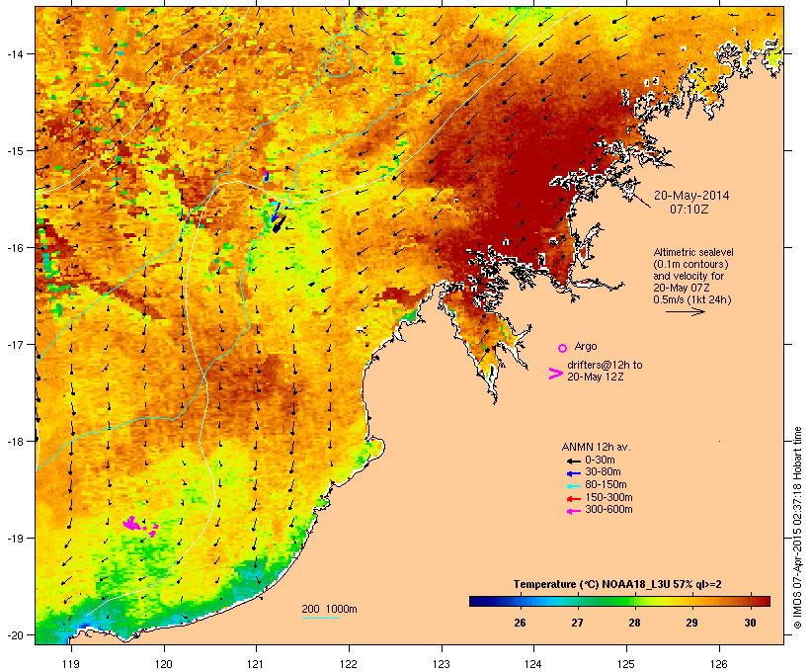Screen dimensions: 810x672
Task: Select the red 150-300m arrow legend icon
Action: 573,498
